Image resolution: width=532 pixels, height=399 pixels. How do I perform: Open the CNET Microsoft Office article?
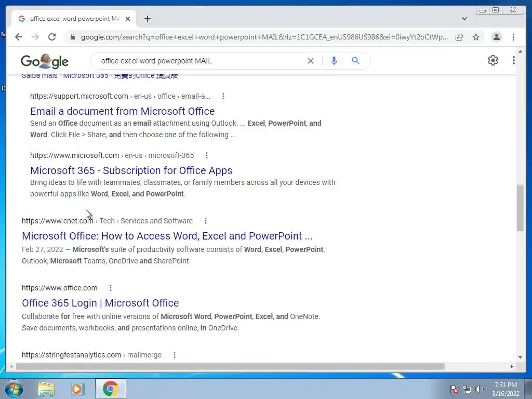(x=167, y=236)
